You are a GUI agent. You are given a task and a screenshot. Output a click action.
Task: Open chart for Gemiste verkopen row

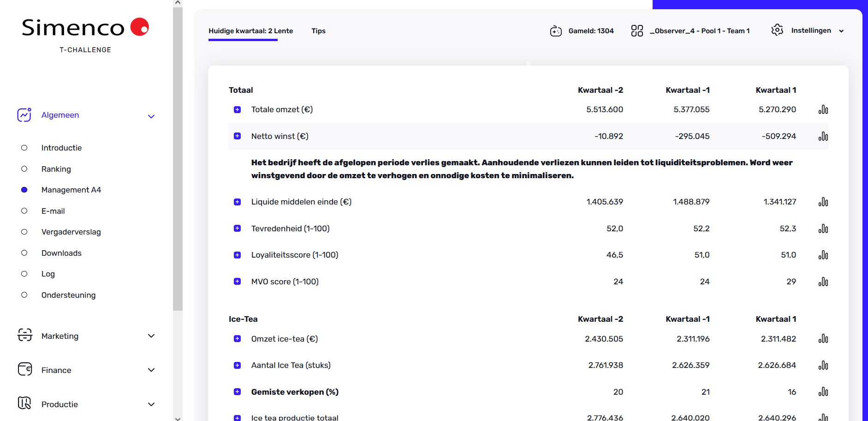coord(823,392)
